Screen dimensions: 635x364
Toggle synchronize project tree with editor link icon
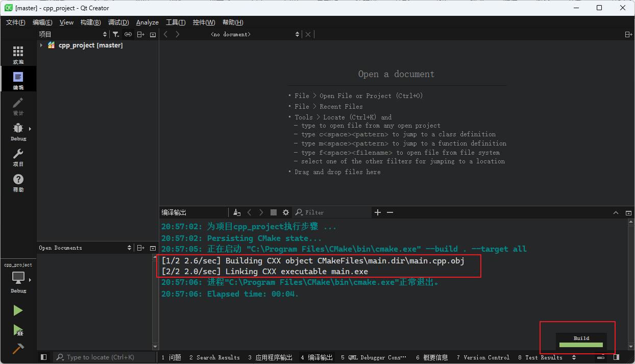128,34
